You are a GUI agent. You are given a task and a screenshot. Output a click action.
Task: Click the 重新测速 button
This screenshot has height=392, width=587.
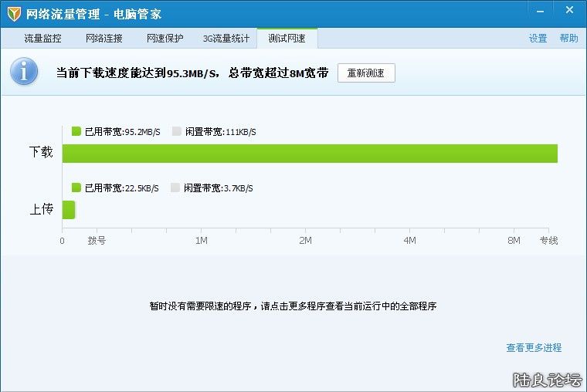(x=366, y=73)
